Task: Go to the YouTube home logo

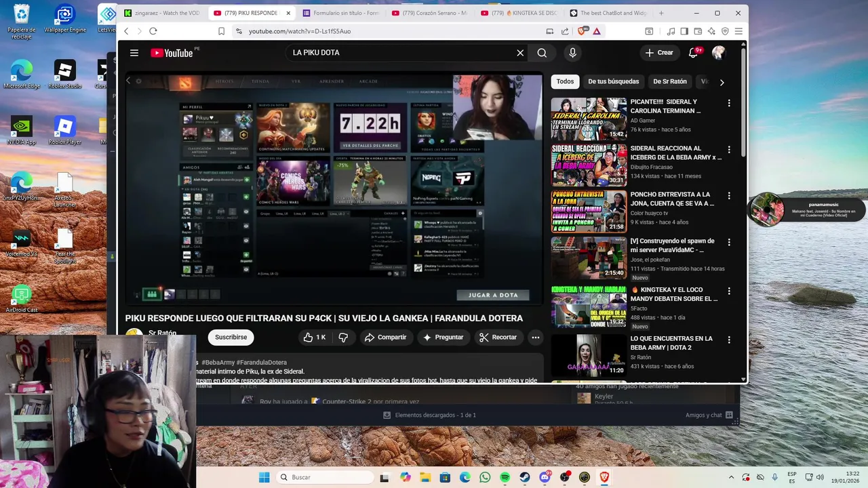Action: [172, 53]
